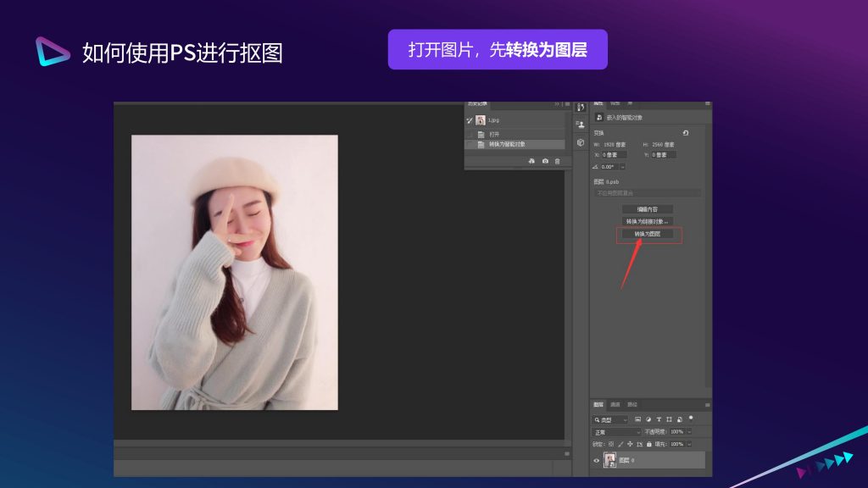Click the trash icon in History panel
The width and height of the screenshot is (868, 488).
pyautogui.click(x=557, y=161)
